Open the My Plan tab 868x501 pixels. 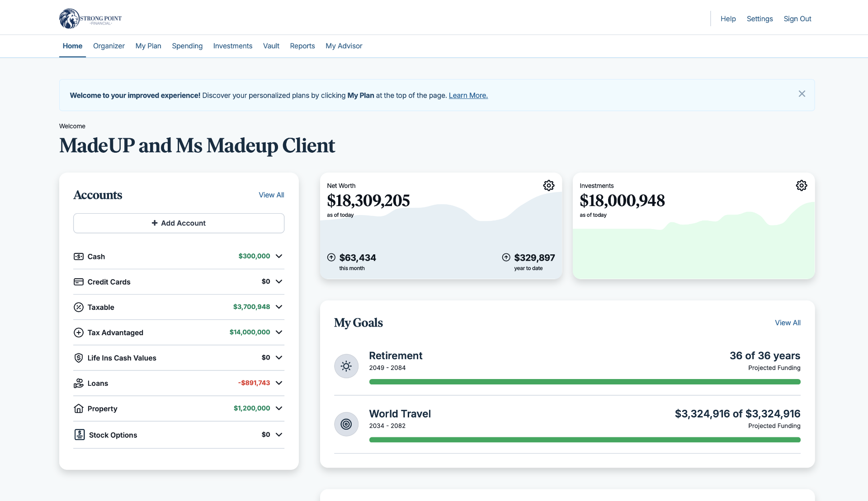tap(148, 46)
